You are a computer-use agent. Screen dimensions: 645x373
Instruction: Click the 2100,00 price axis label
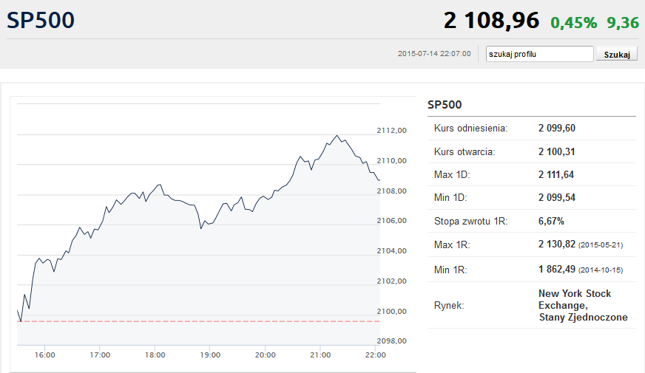391,311
